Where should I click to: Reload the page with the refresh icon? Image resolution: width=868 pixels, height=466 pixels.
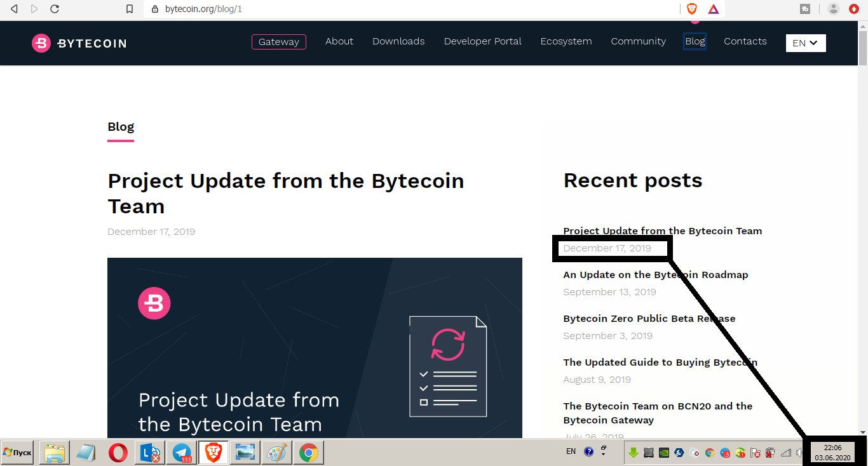tap(55, 9)
